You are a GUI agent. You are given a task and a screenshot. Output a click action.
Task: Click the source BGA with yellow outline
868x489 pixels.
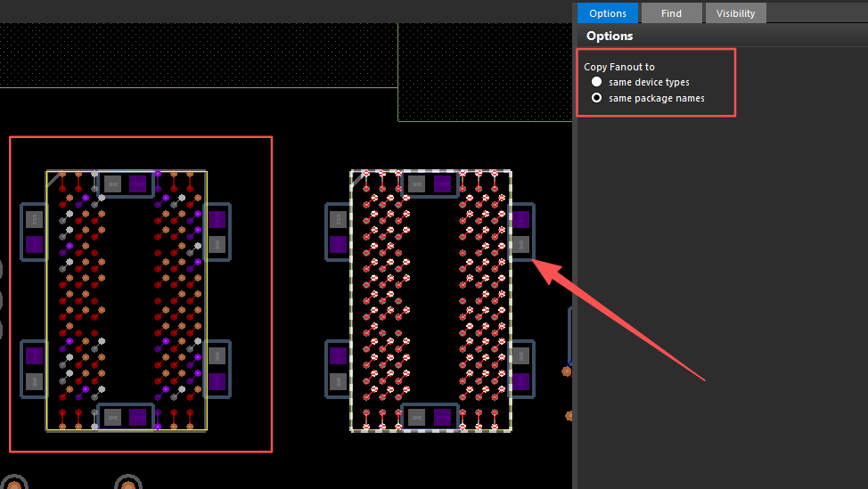(x=127, y=301)
